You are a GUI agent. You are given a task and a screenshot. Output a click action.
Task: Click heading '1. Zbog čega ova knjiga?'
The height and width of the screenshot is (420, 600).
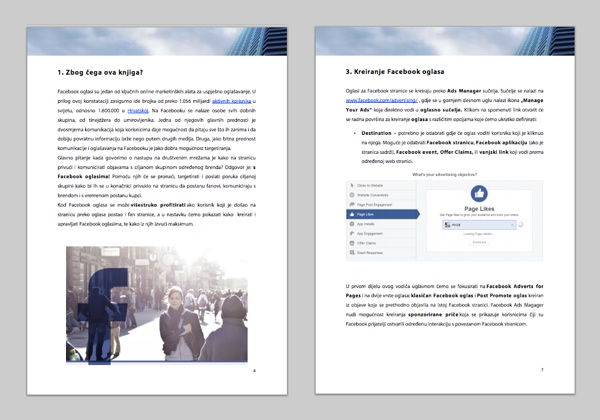coord(100,72)
